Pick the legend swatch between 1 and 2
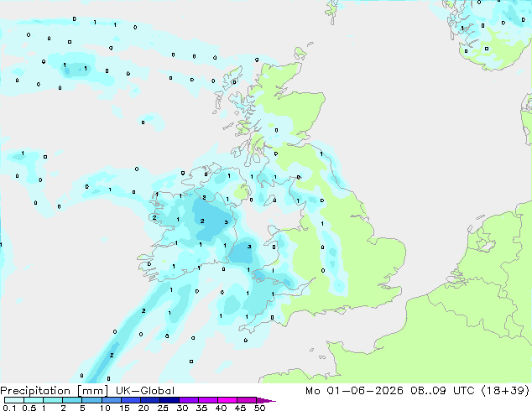 [x=53, y=400]
